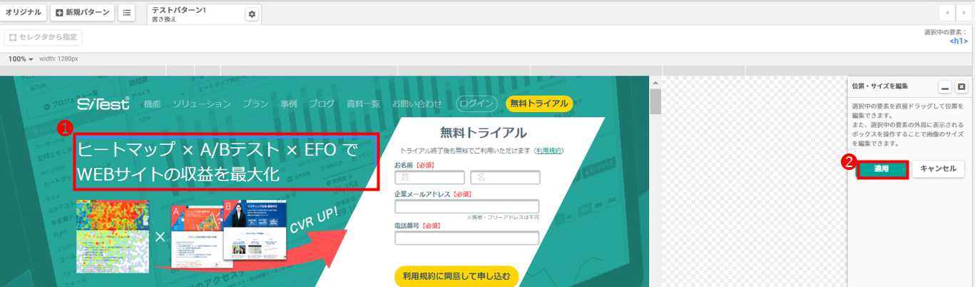Image resolution: width=980 pixels, height=287 pixels.
Task: Open the ブログ menu item
Action: (322, 104)
